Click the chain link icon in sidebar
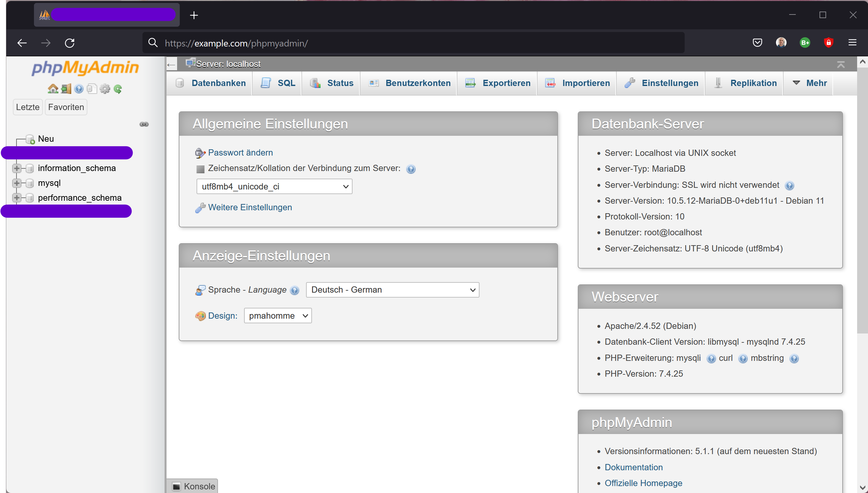The width and height of the screenshot is (868, 493). point(144,124)
